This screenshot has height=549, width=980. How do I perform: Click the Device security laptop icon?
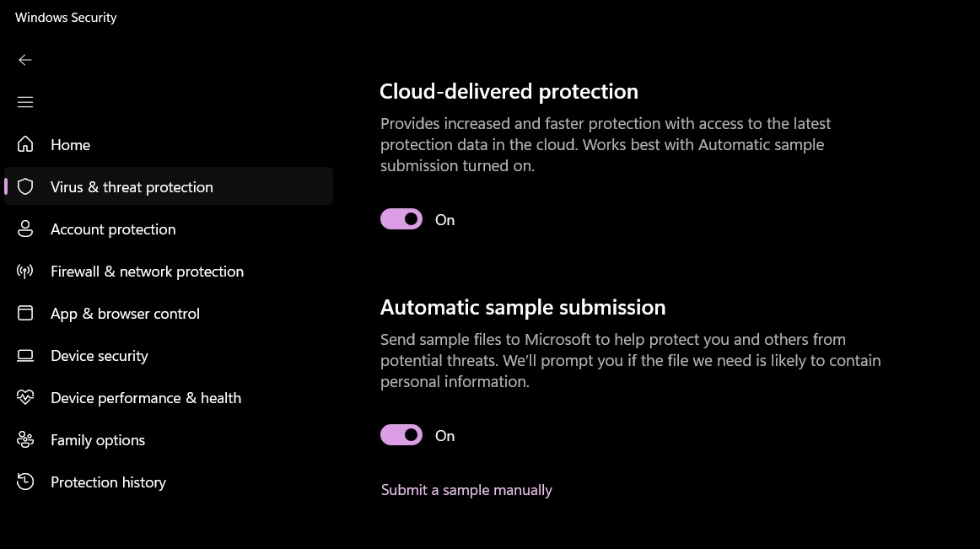(25, 355)
